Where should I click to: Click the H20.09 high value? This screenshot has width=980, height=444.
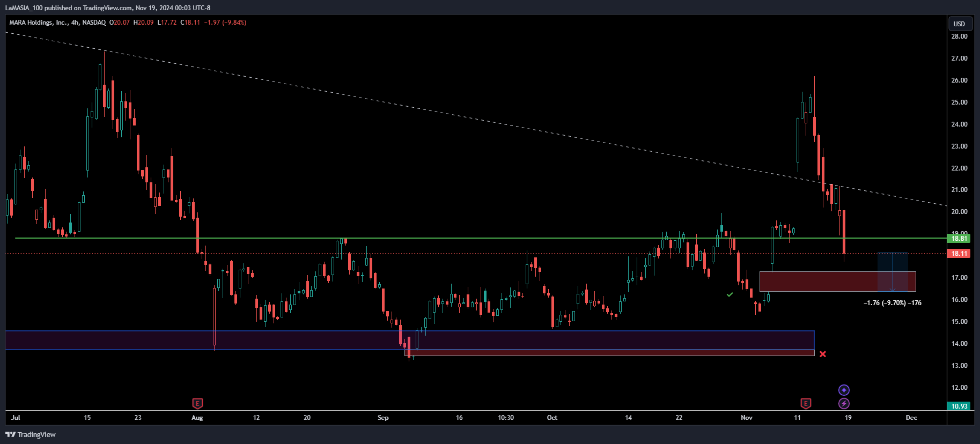pos(143,23)
